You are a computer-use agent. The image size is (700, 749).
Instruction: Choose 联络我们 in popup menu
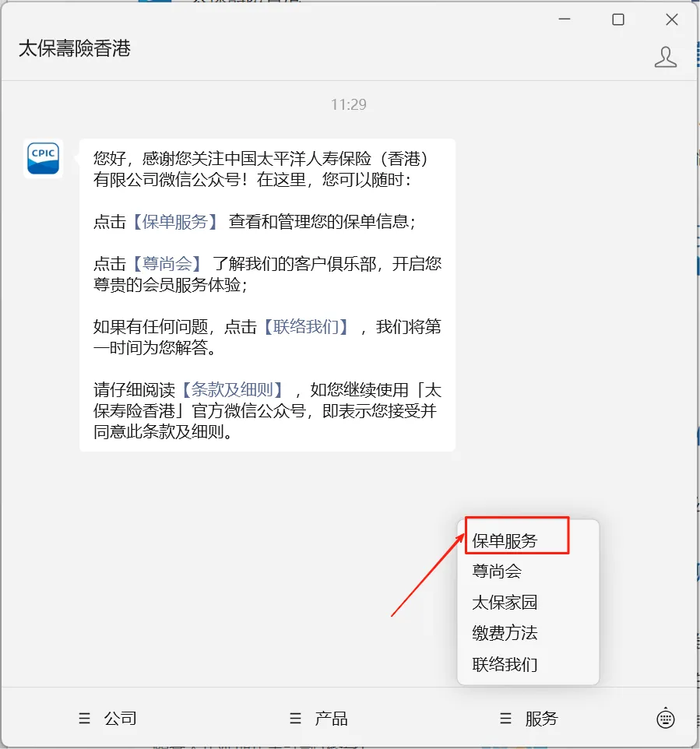click(505, 664)
